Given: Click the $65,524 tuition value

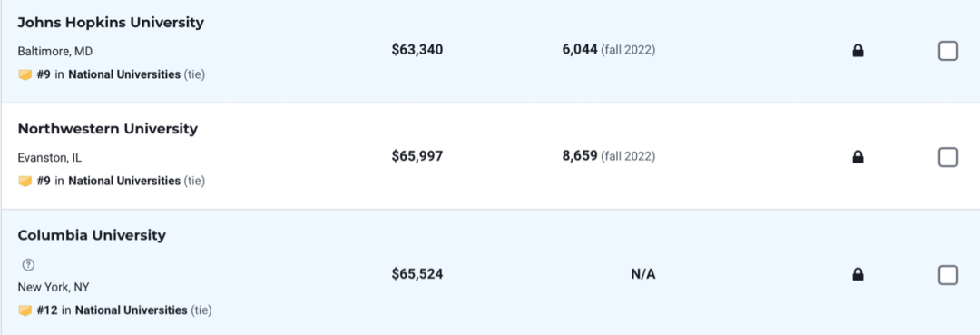Looking at the screenshot, I should tap(417, 274).
